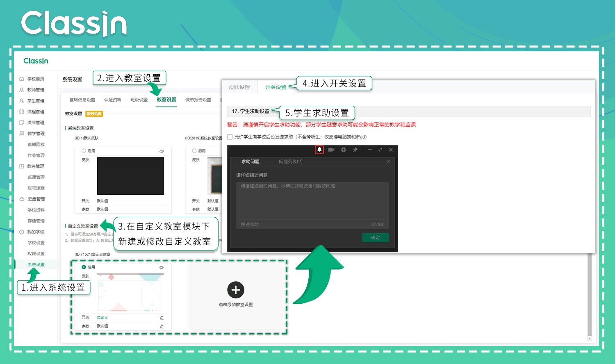The width and height of the screenshot is (615, 364).
Task: Edit the 参数 row of the custom classroom
Action: [x=162, y=326]
